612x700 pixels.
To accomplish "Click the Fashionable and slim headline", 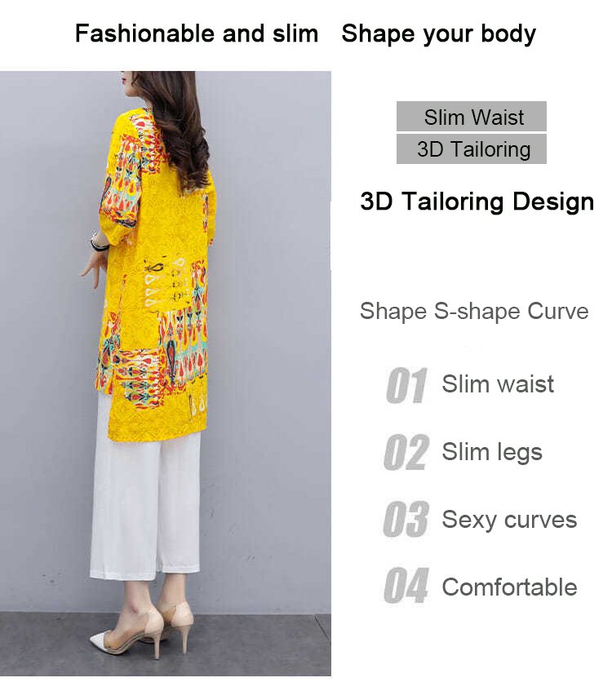I will (x=197, y=33).
